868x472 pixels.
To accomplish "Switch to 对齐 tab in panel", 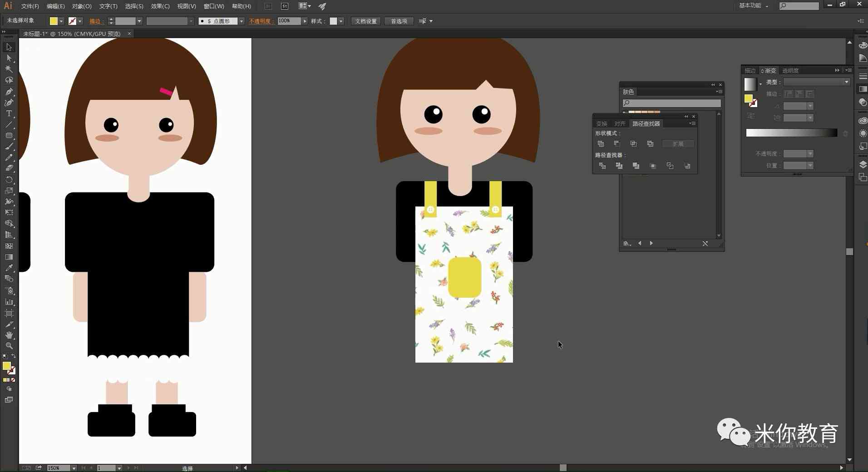I will pyautogui.click(x=620, y=123).
